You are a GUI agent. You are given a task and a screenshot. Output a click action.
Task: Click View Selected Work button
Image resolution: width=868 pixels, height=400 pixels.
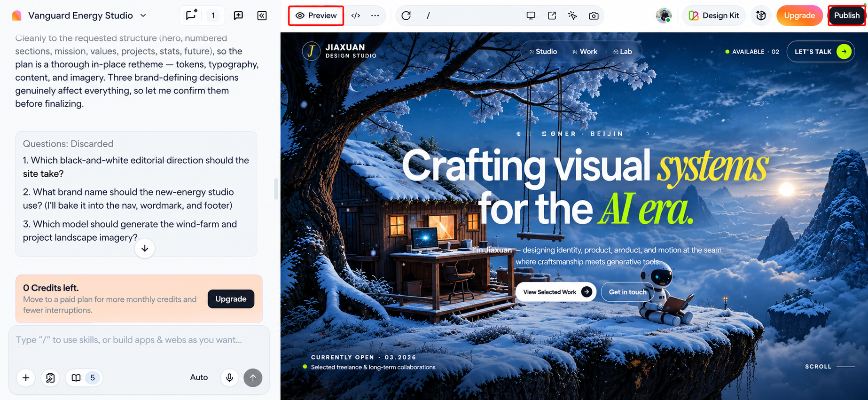point(556,292)
